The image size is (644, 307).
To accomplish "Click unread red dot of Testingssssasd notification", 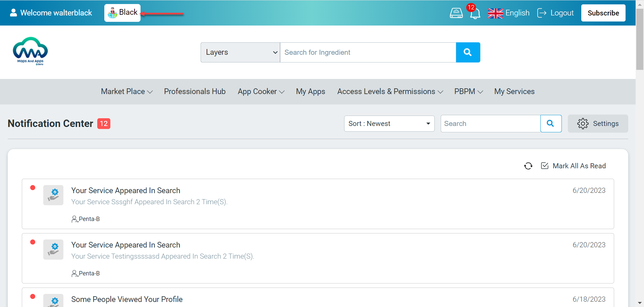I will point(33,242).
